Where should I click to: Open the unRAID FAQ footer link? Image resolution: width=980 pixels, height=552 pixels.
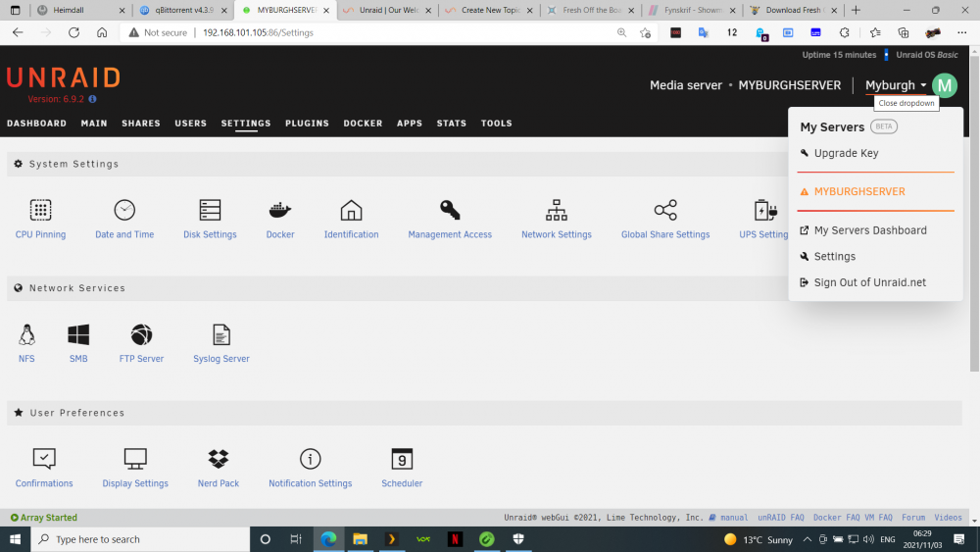(x=781, y=518)
